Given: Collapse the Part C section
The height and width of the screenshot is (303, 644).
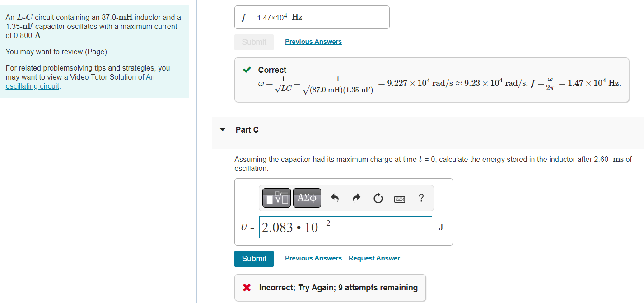Looking at the screenshot, I should [x=223, y=129].
